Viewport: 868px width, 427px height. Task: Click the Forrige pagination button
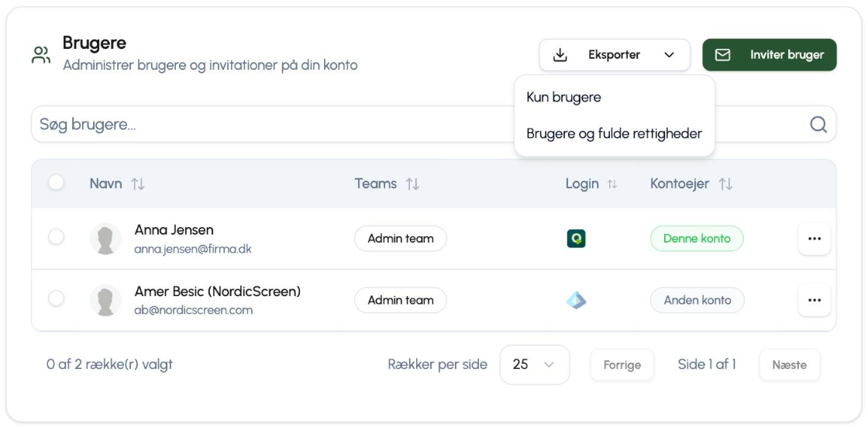(622, 365)
